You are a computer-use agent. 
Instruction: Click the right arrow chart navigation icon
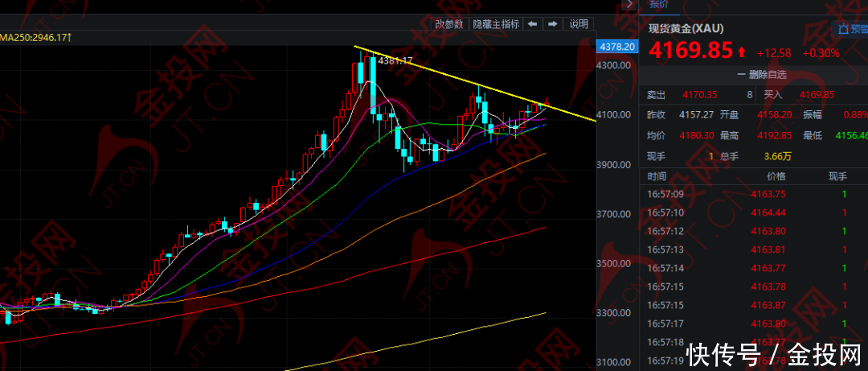(x=553, y=24)
